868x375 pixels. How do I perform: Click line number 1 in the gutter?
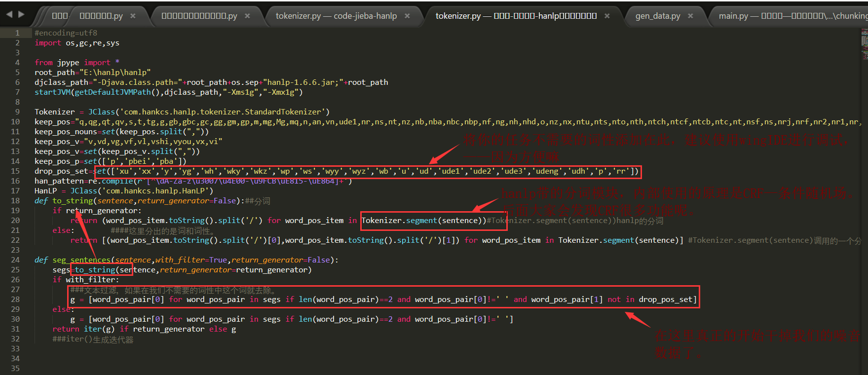tap(17, 33)
